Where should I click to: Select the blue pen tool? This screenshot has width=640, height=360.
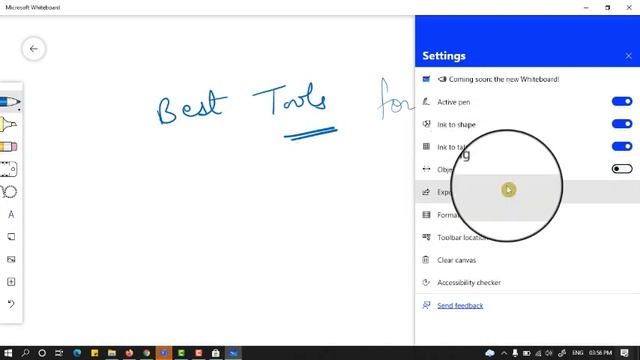coord(10,102)
